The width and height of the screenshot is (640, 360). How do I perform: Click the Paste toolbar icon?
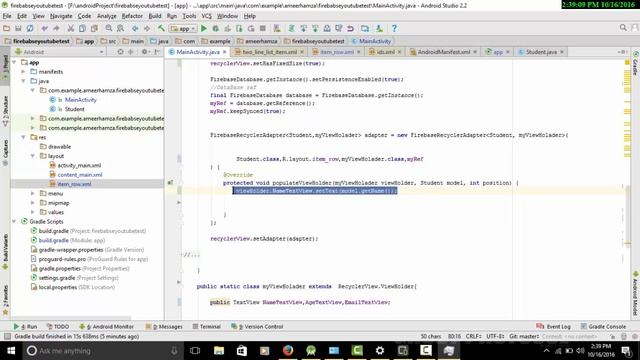[x=94, y=29]
